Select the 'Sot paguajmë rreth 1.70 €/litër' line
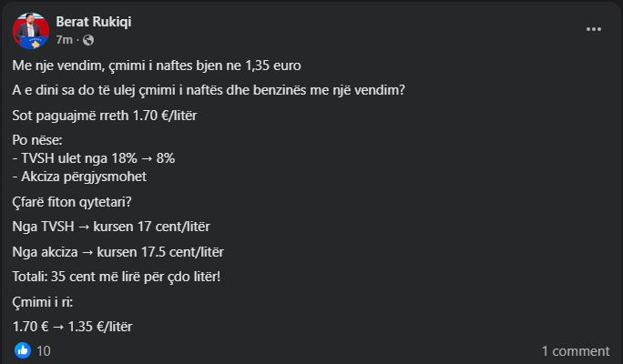 105,116
